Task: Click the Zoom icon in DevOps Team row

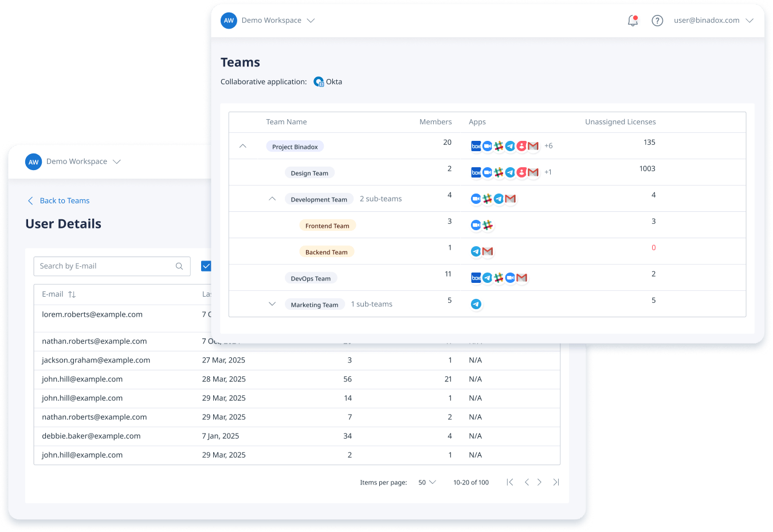Action: point(510,278)
